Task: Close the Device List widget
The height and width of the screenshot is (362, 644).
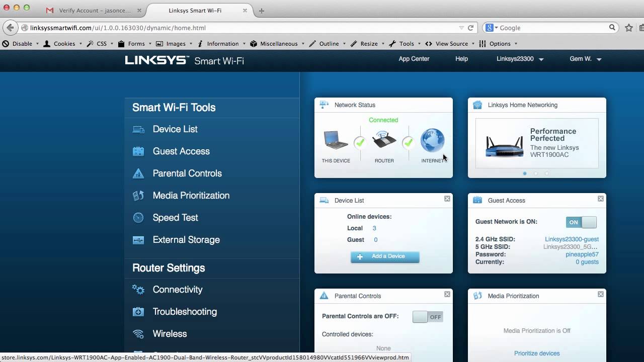Action: (x=447, y=199)
